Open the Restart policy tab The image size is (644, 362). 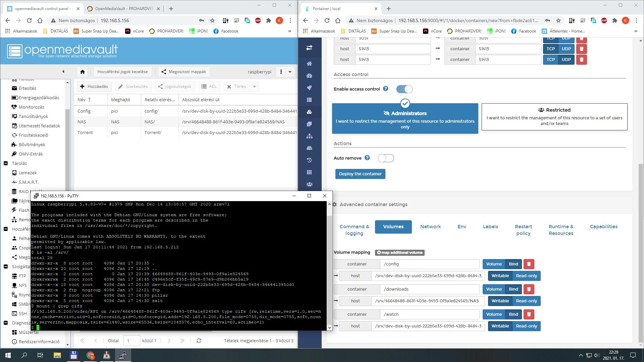pos(523,230)
